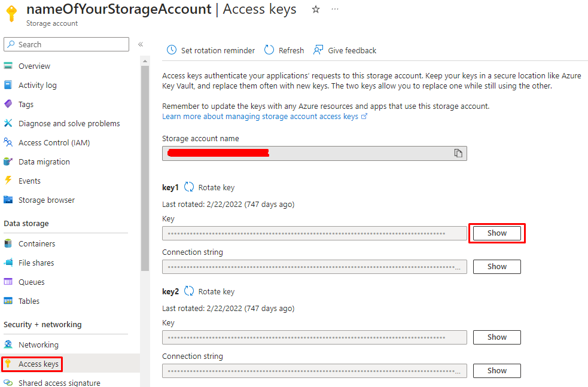
Task: Click the Access Control (IAM) icon
Action: tap(8, 142)
